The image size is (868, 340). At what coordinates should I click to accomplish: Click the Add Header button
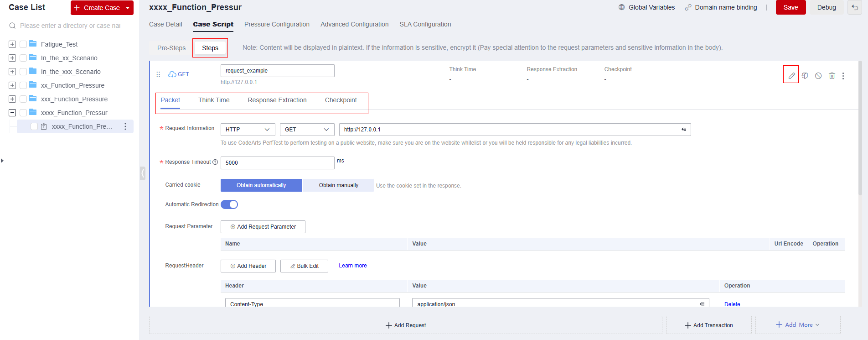point(248,266)
